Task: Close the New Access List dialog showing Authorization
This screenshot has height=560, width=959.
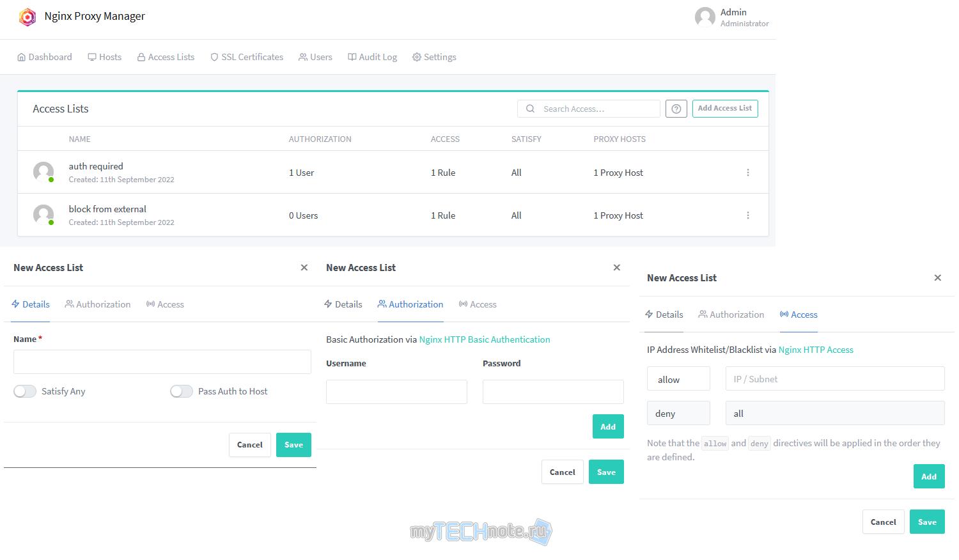Action: [617, 268]
